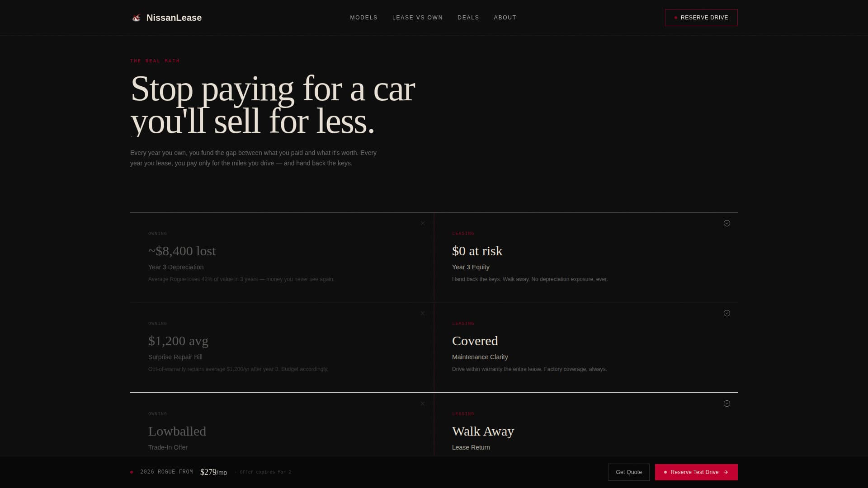Click the 'Drive within warranty' description
Viewport: 868px width, 488px height.
tap(529, 369)
